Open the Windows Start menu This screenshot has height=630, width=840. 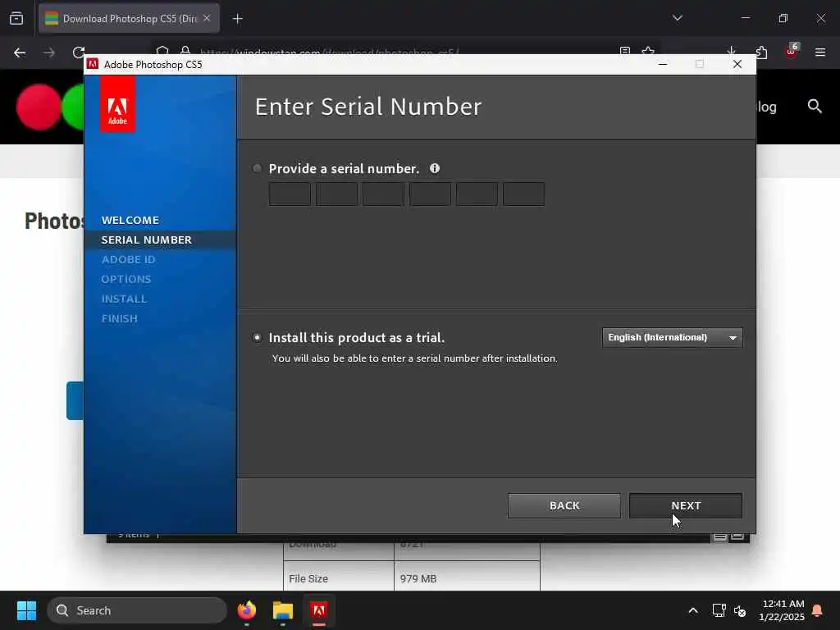click(x=26, y=610)
